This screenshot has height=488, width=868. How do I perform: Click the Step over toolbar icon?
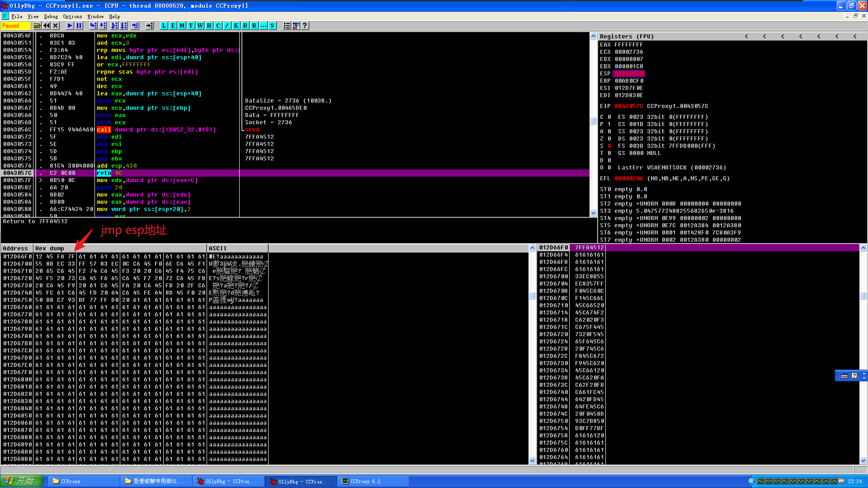[103, 26]
